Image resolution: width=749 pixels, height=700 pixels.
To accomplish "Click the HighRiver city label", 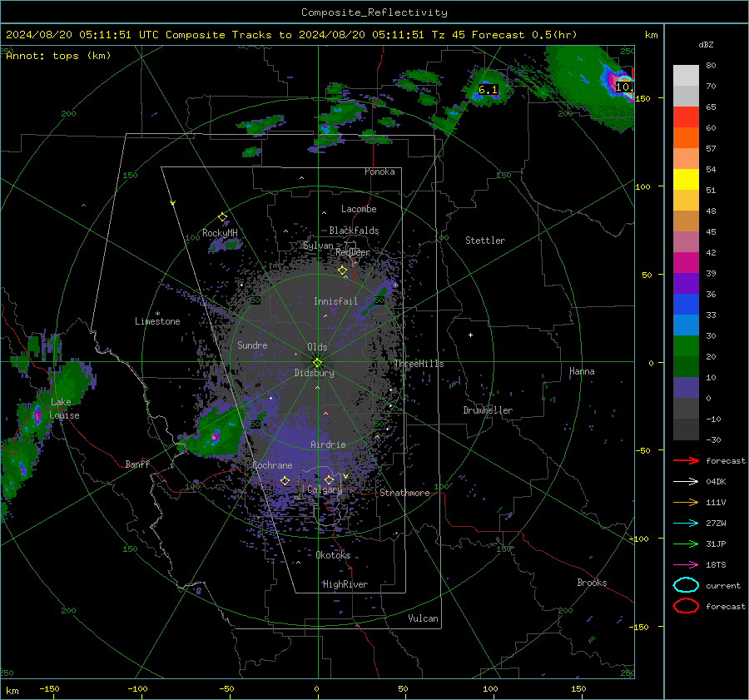I will tap(345, 584).
